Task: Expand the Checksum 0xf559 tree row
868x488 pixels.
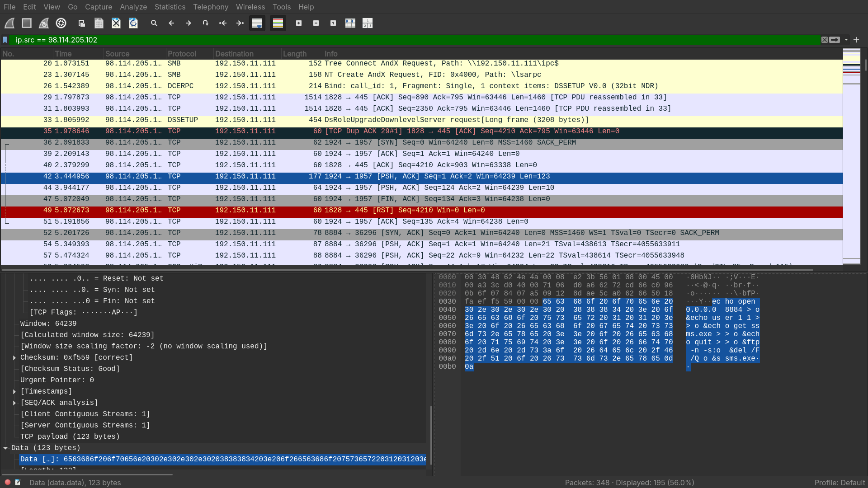Action: tap(14, 357)
